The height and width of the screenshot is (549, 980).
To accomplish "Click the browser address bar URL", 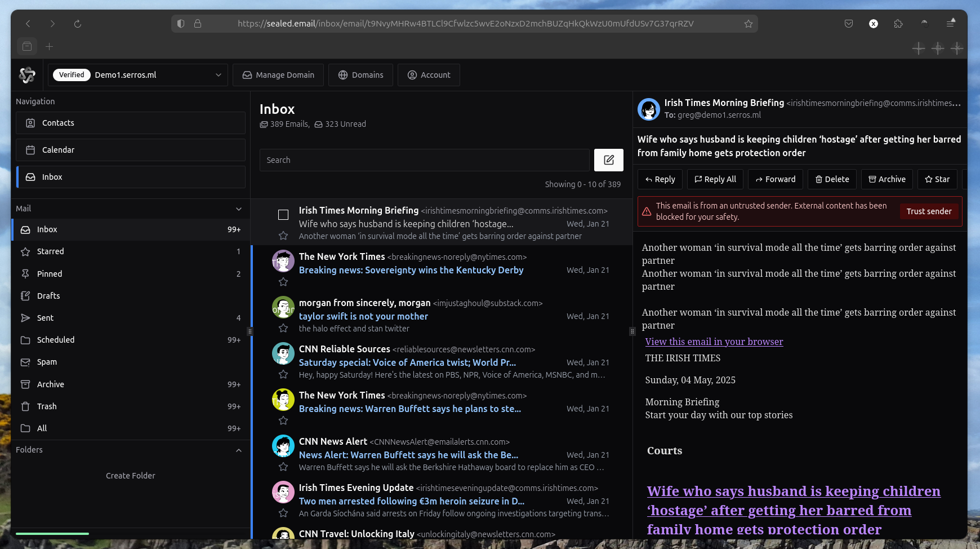I will pos(465,24).
